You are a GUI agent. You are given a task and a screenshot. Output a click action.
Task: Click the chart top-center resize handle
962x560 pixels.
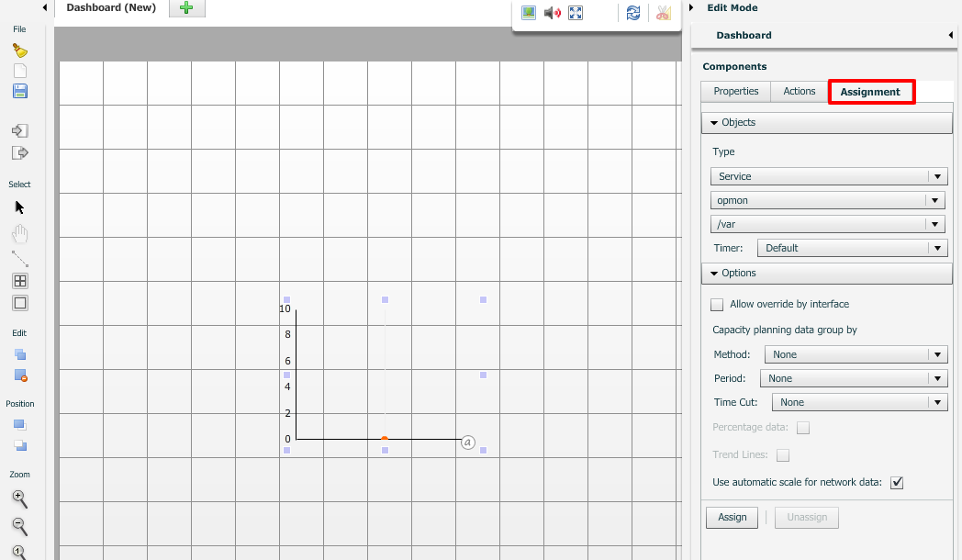tap(386, 300)
